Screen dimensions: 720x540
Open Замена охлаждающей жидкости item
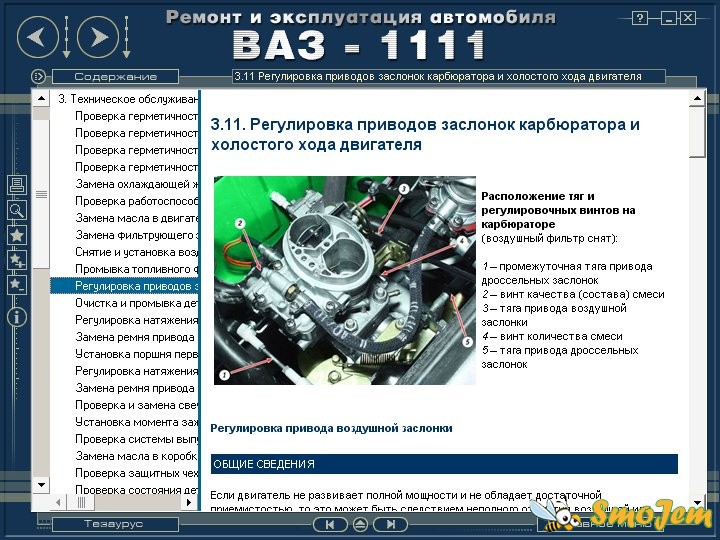tap(137, 184)
